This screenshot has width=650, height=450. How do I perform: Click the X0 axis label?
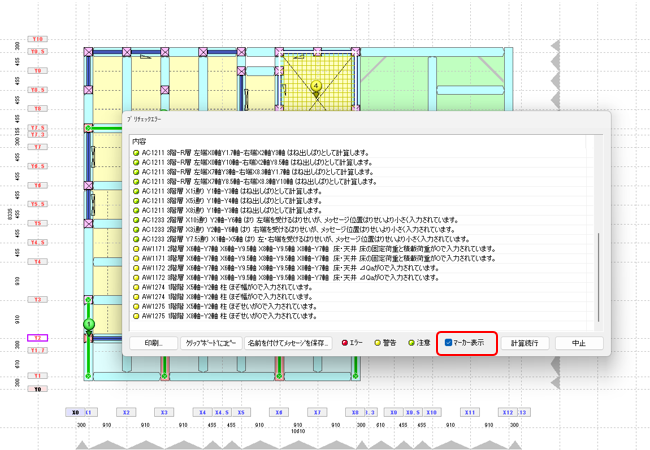[75, 412]
